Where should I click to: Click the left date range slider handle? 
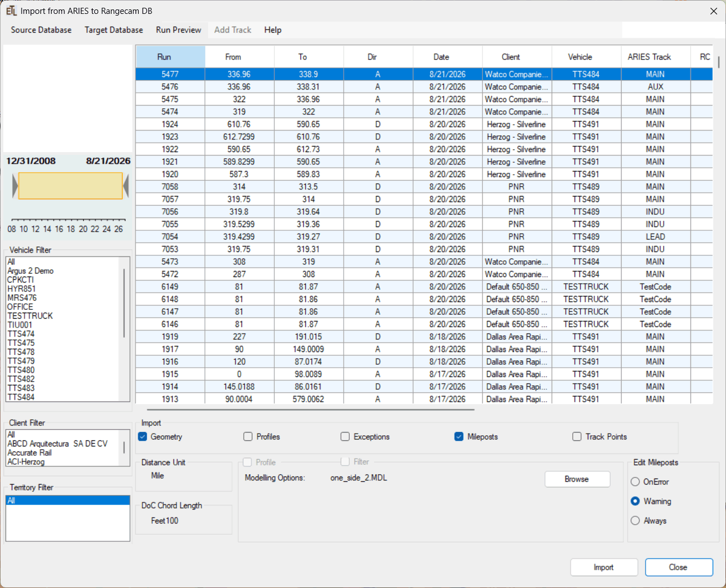tap(15, 186)
